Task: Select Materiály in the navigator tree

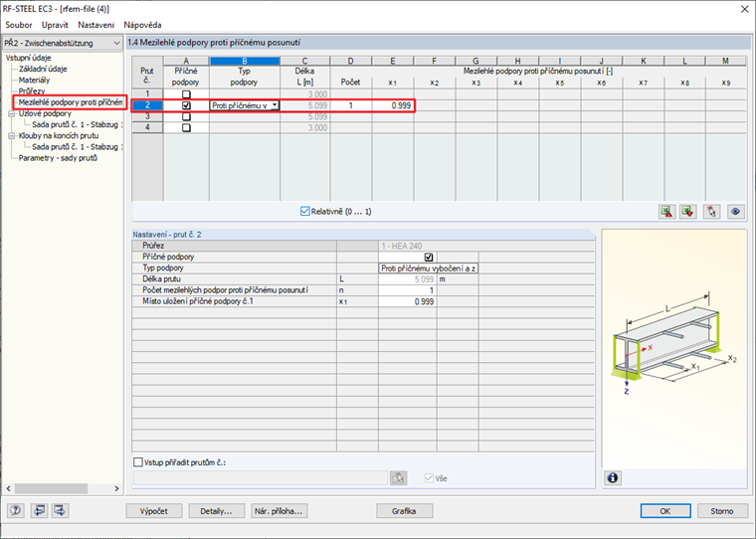Action: coord(34,80)
